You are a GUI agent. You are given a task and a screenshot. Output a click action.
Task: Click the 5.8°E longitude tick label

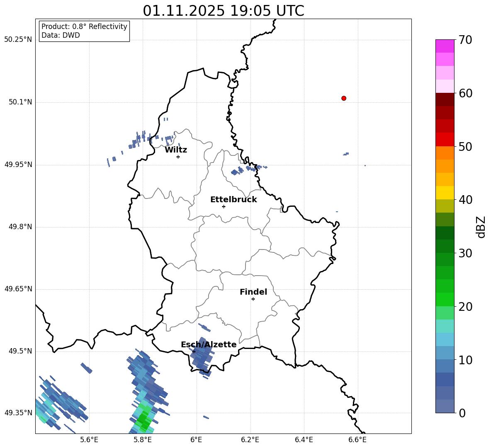click(143, 440)
